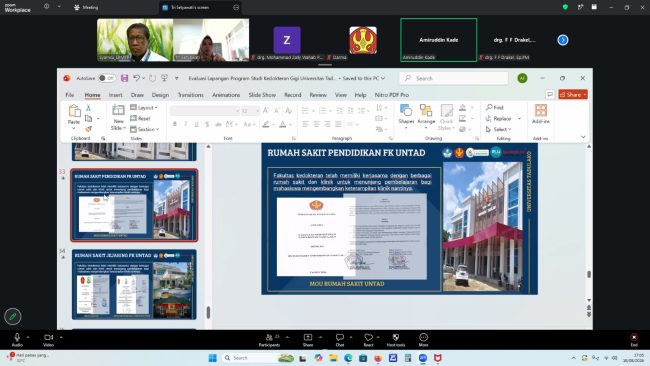Undo the last action
Screen dimensions: 650x366
(x=136, y=78)
